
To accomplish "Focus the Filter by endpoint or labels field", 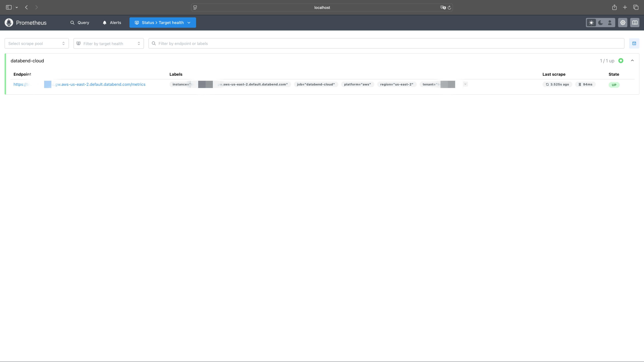I will coord(386,43).
